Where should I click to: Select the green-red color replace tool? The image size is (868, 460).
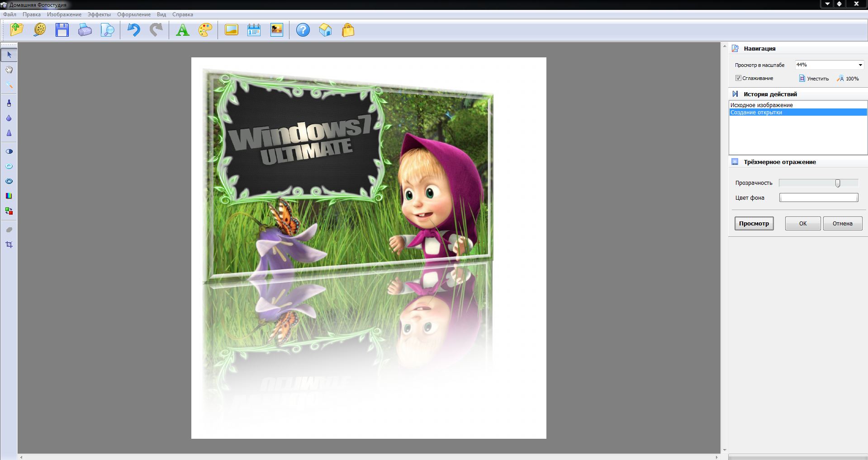[x=9, y=211]
